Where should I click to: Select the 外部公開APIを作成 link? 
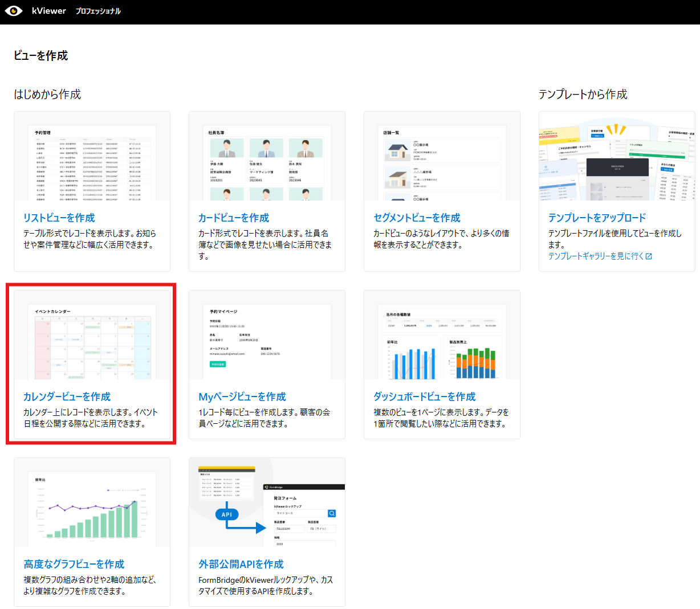click(x=241, y=564)
